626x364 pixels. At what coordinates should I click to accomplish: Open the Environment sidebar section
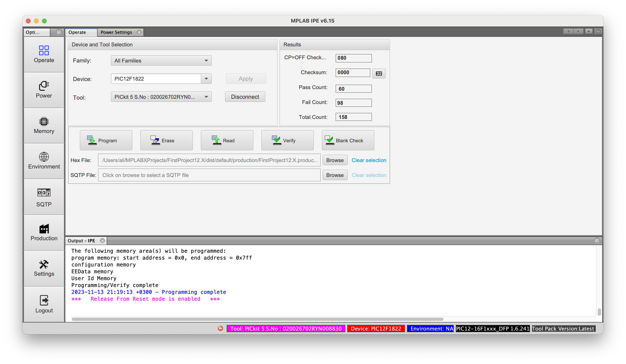(x=44, y=161)
